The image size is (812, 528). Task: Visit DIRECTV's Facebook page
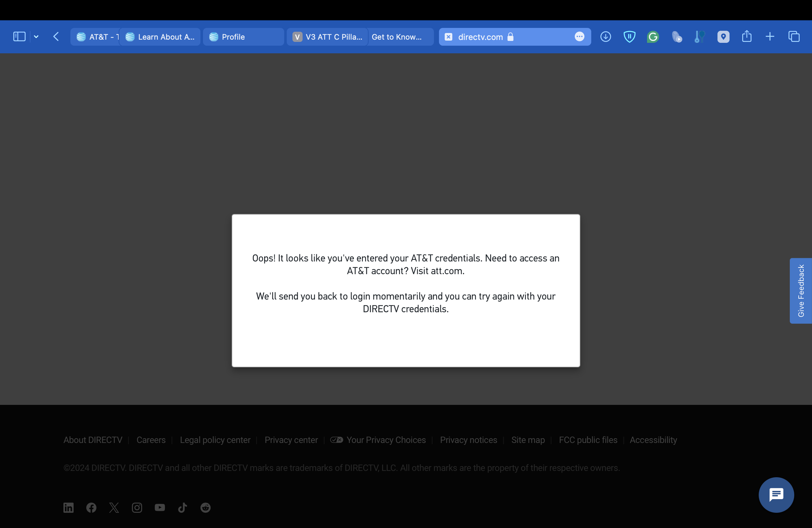coord(91,507)
